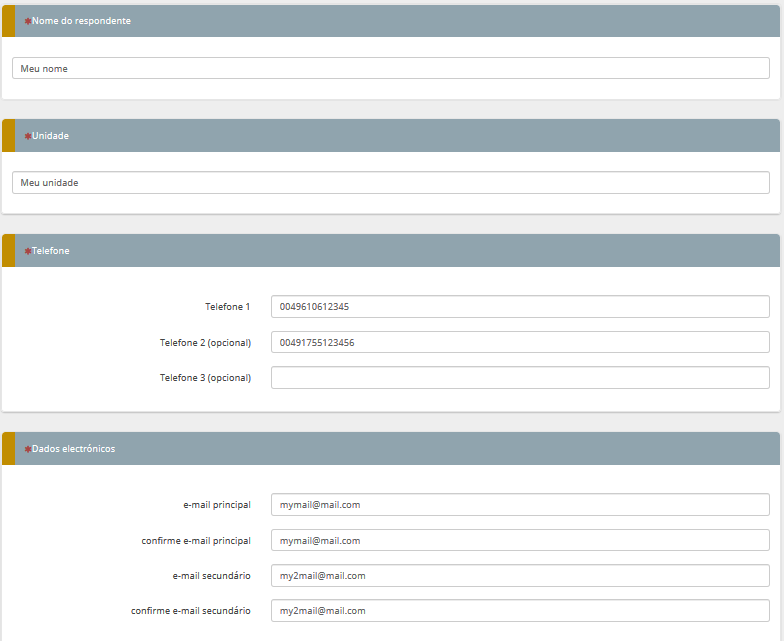Click the confirme e-mail secundário input
784x641 pixels.
(520, 611)
